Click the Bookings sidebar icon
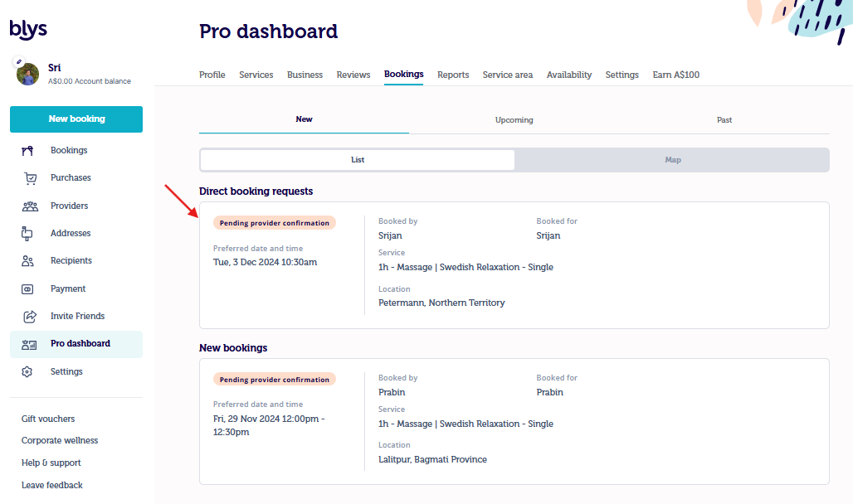Viewport: 853px width, 504px height. [27, 151]
